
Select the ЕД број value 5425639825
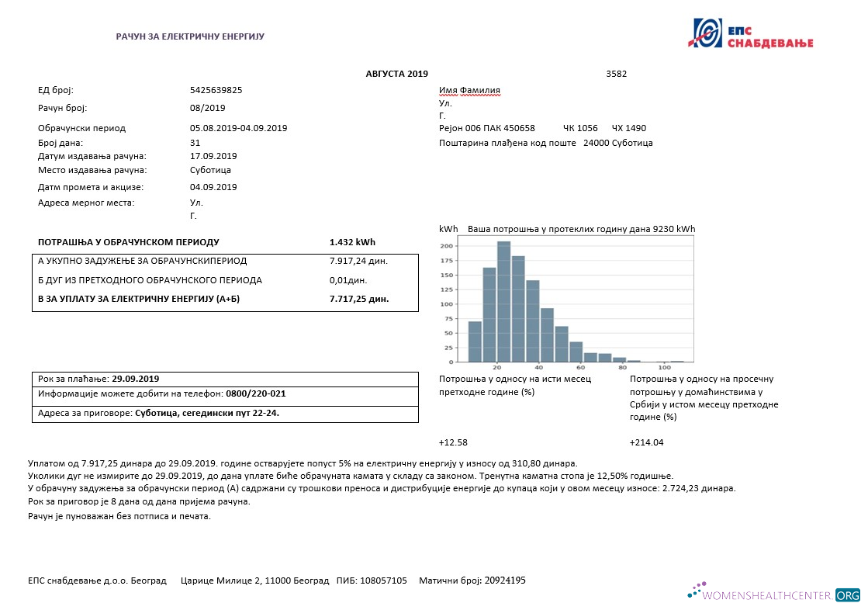tap(216, 90)
